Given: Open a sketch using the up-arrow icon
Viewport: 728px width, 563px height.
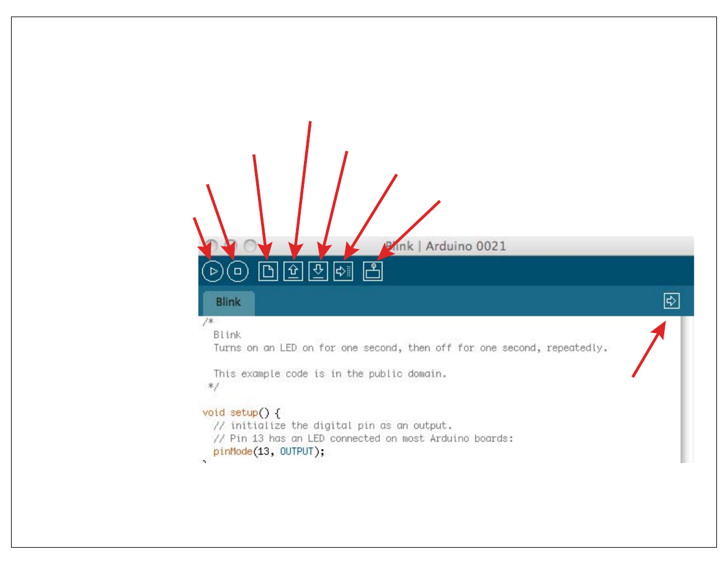Looking at the screenshot, I should pyautogui.click(x=294, y=271).
